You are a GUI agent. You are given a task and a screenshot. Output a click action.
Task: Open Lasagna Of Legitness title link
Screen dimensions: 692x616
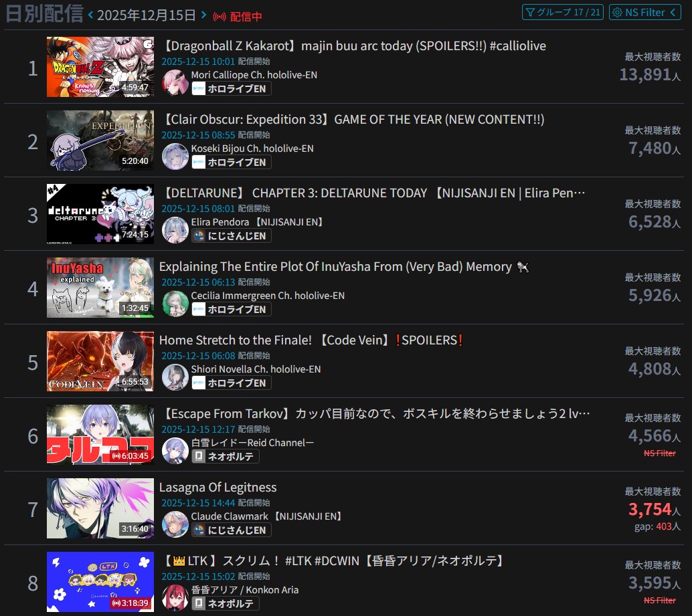[x=218, y=488]
